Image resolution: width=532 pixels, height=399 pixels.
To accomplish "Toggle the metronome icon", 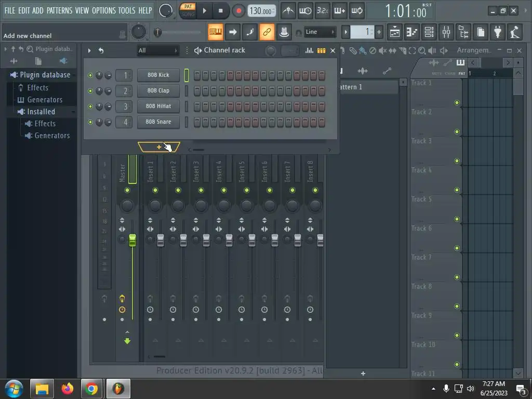I will pyautogui.click(x=288, y=11).
